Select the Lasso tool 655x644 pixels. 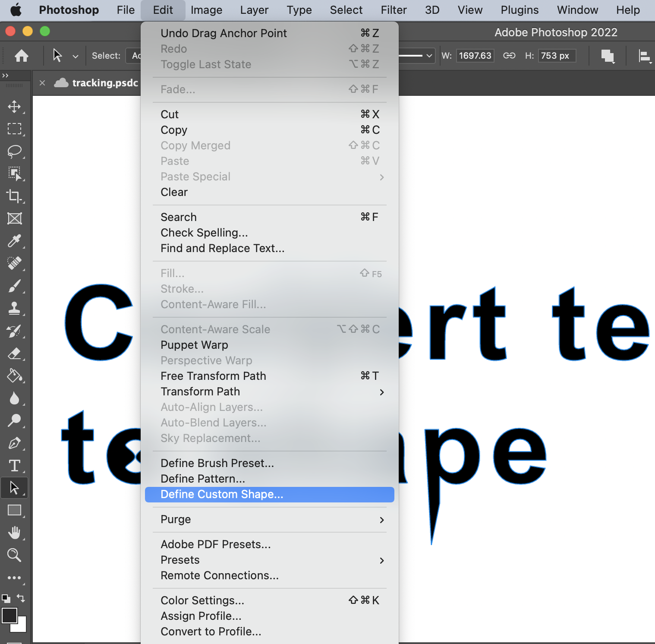(14, 151)
